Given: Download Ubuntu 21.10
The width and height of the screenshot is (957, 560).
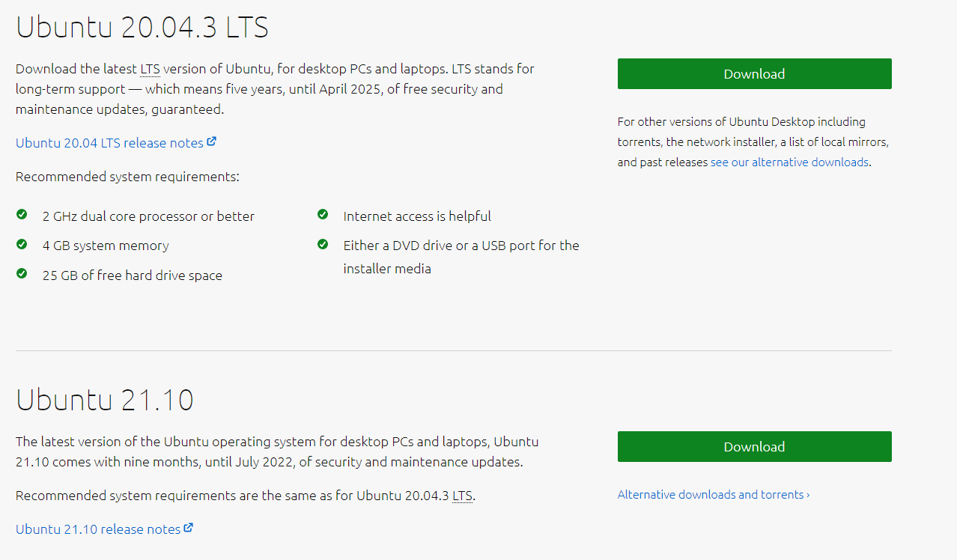Looking at the screenshot, I should pyautogui.click(x=754, y=447).
